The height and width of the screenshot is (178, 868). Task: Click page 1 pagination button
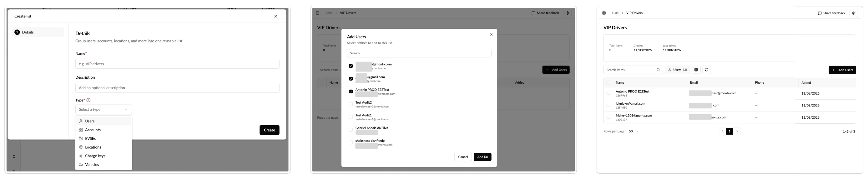729,131
